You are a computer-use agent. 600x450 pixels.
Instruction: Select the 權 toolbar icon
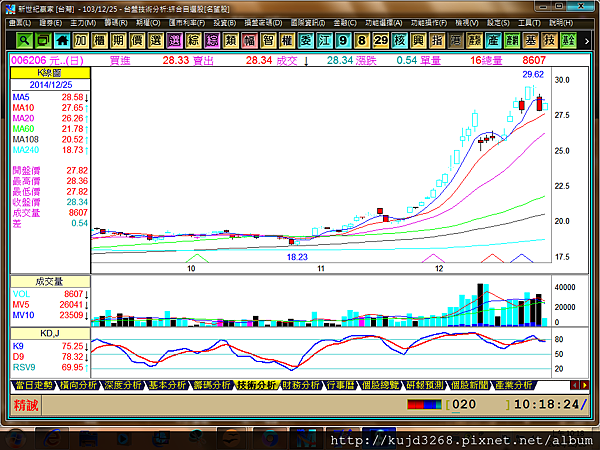[287, 40]
